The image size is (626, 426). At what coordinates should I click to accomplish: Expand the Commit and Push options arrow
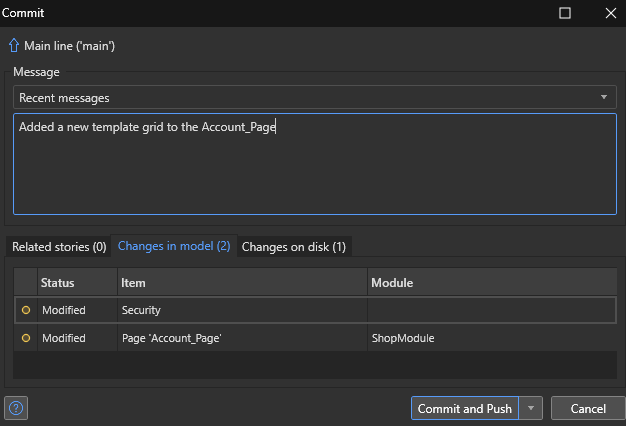(531, 408)
